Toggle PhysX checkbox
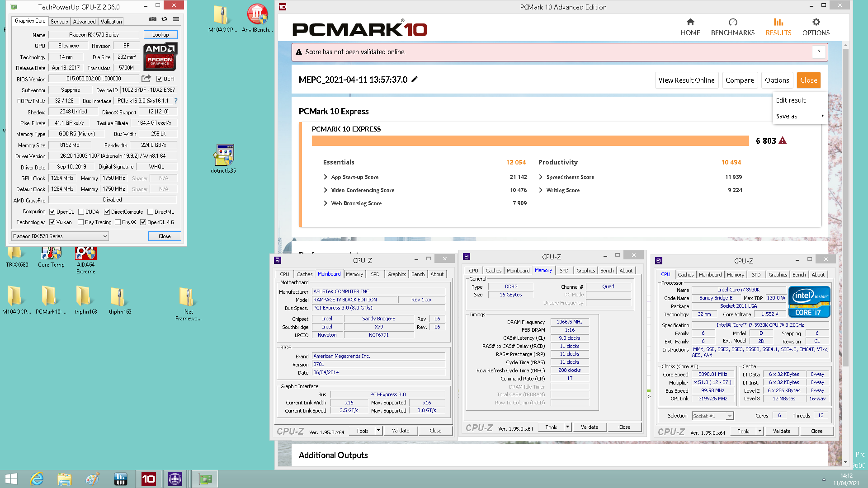868x488 pixels. click(x=118, y=222)
